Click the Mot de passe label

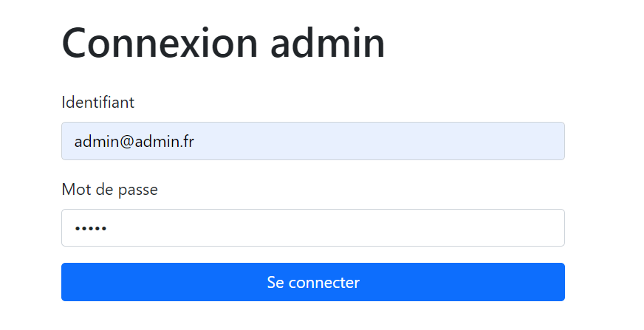109,190
